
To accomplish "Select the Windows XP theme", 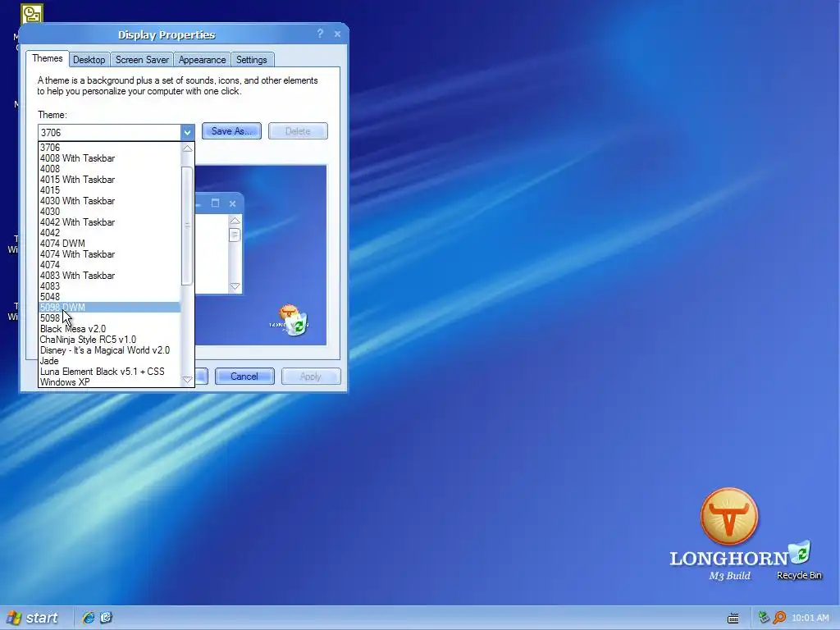I will point(110,382).
